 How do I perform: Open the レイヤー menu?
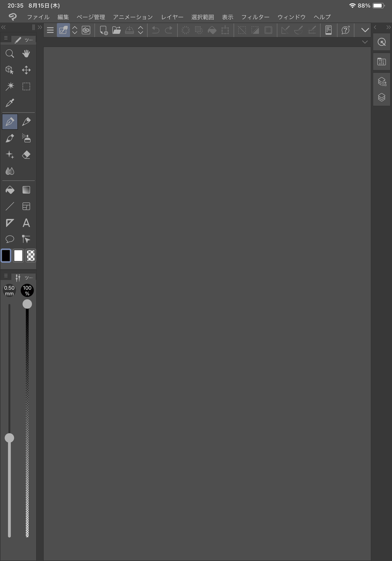(172, 17)
